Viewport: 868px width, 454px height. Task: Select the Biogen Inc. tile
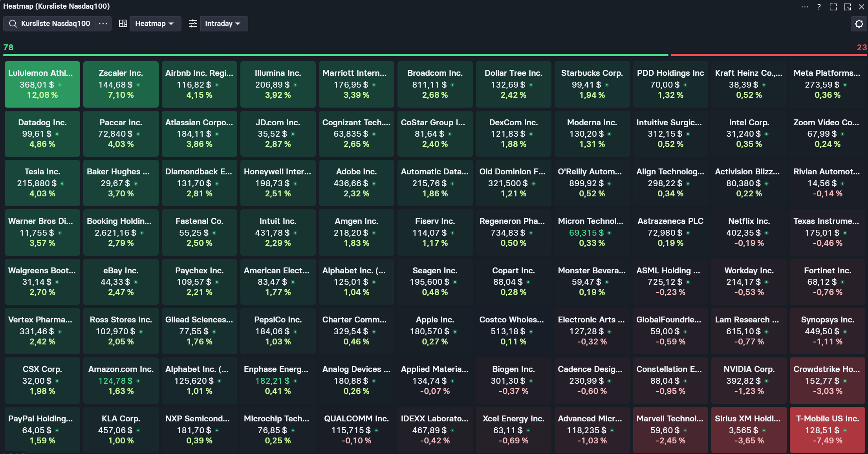(x=514, y=381)
